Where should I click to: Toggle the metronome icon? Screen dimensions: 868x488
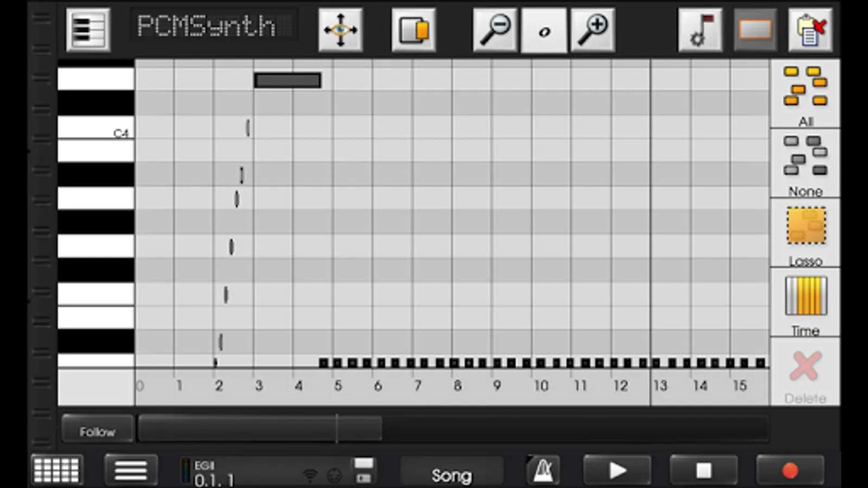[542, 470]
